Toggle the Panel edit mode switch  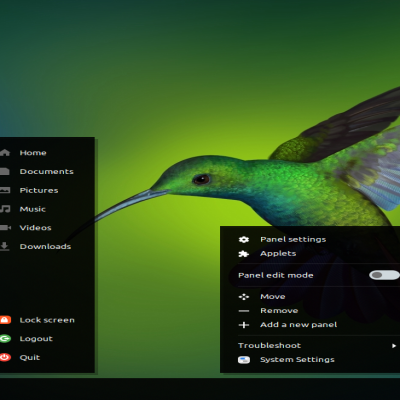384,275
